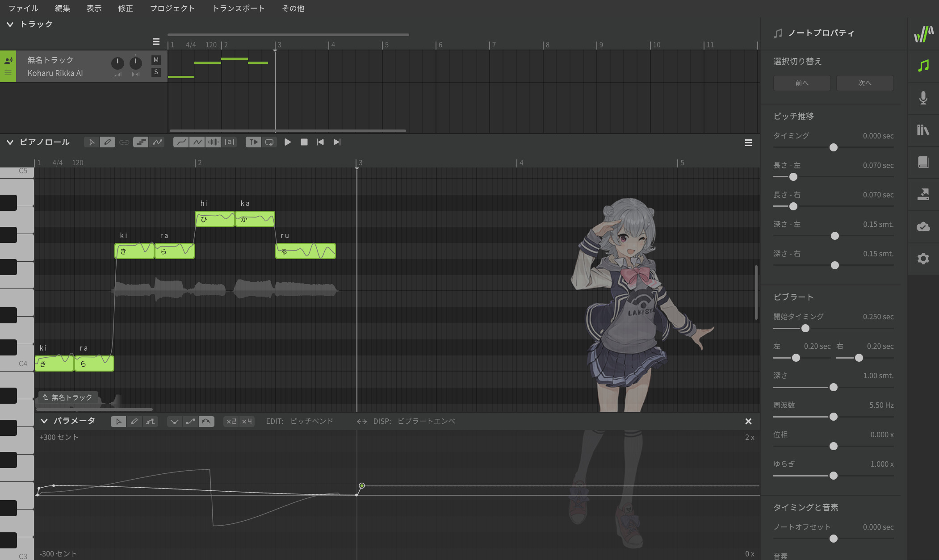Toggle pitch deviation curve display

click(197, 142)
